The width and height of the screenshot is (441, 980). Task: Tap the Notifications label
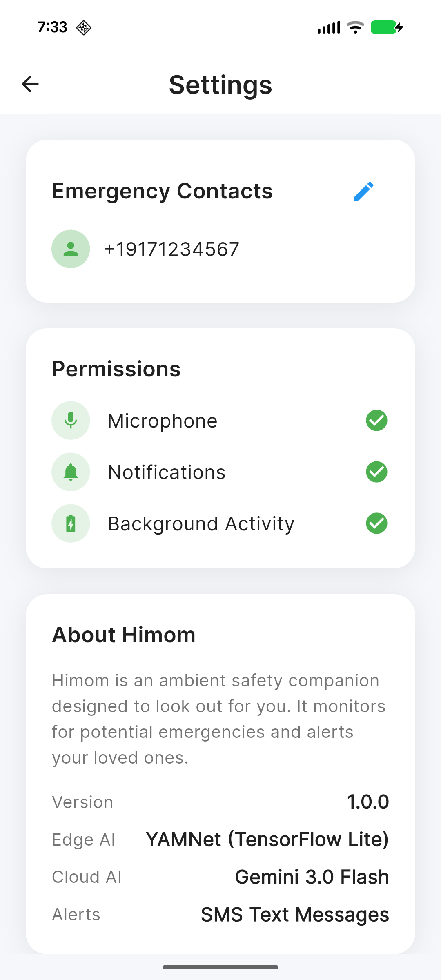coord(167,472)
